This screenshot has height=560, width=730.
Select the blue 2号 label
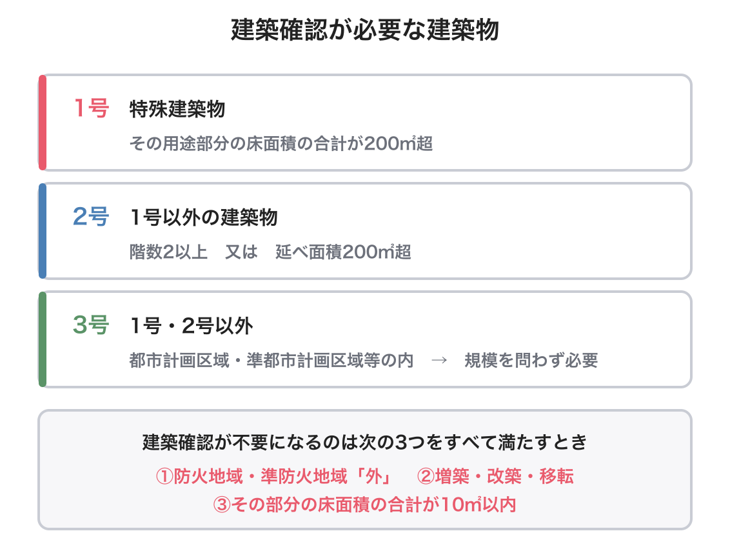92,217
